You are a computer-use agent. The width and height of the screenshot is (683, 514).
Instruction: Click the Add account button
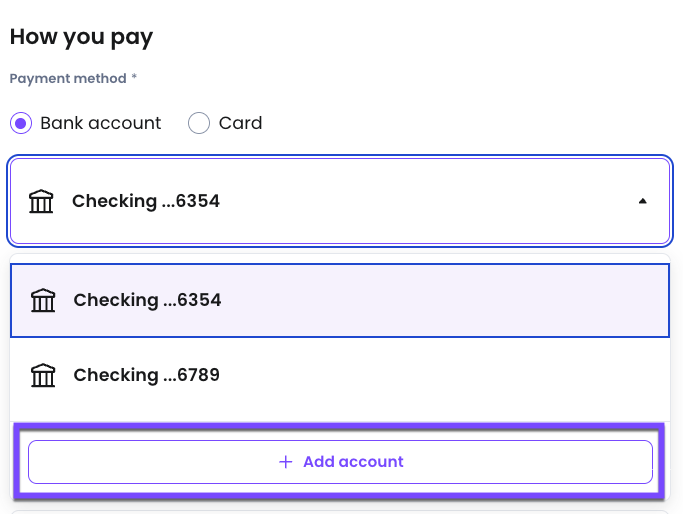tap(340, 462)
